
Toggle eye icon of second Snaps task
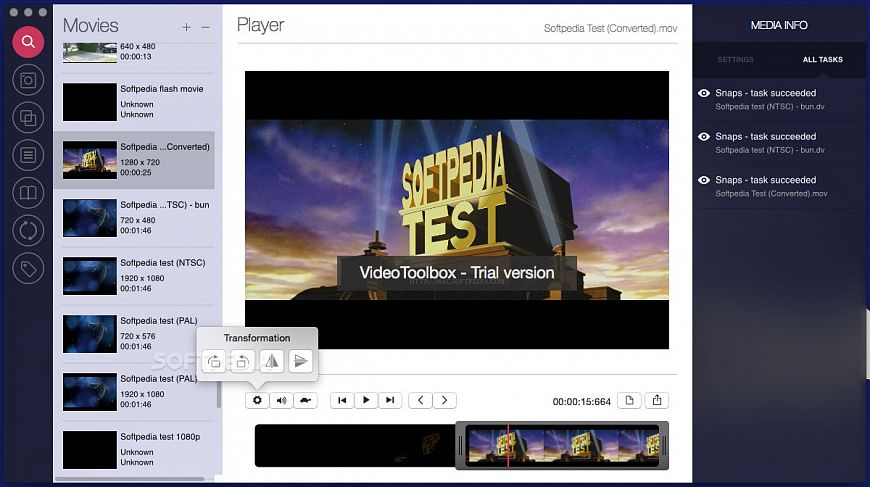pyautogui.click(x=704, y=136)
